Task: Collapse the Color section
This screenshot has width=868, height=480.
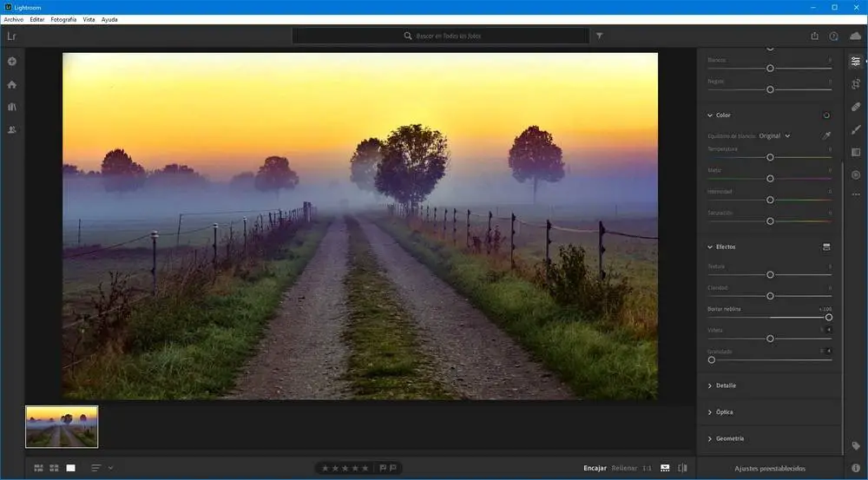Action: [710, 115]
